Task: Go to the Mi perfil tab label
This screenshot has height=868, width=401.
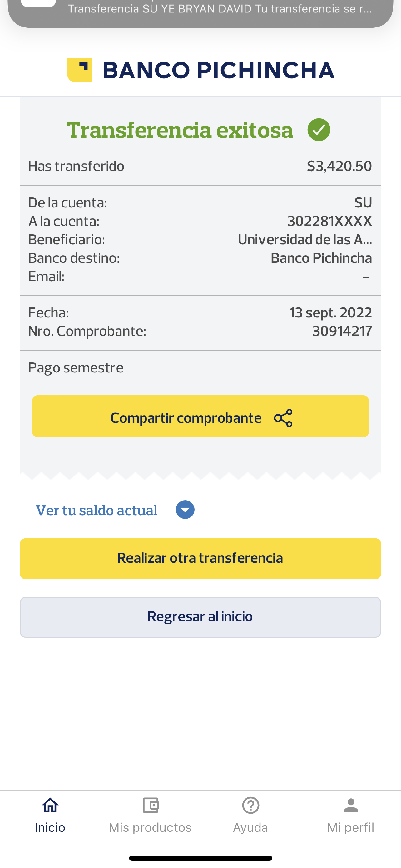Action: point(351,828)
